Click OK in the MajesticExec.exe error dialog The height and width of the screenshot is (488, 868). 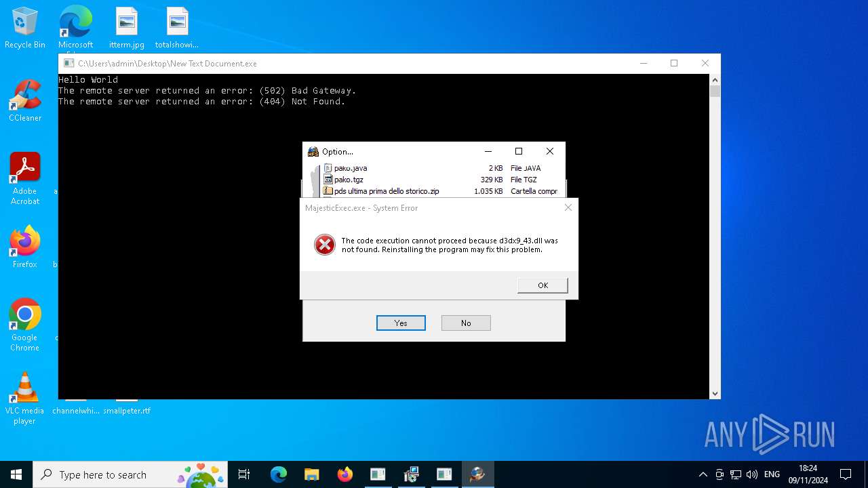[x=542, y=285]
